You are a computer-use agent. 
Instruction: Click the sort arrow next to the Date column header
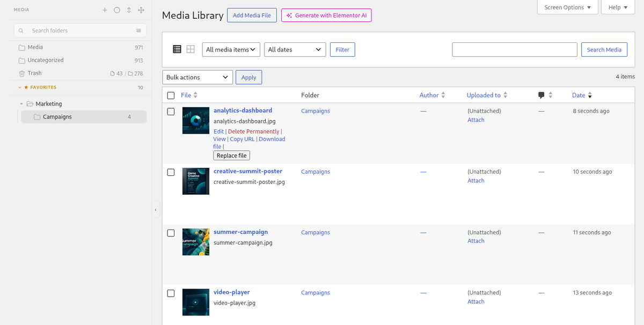click(x=590, y=95)
